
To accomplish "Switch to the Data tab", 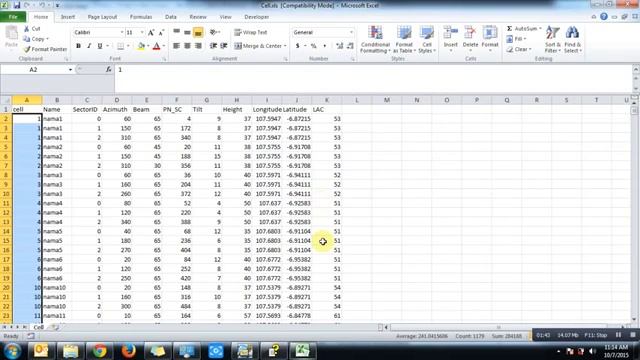I will coord(171,17).
